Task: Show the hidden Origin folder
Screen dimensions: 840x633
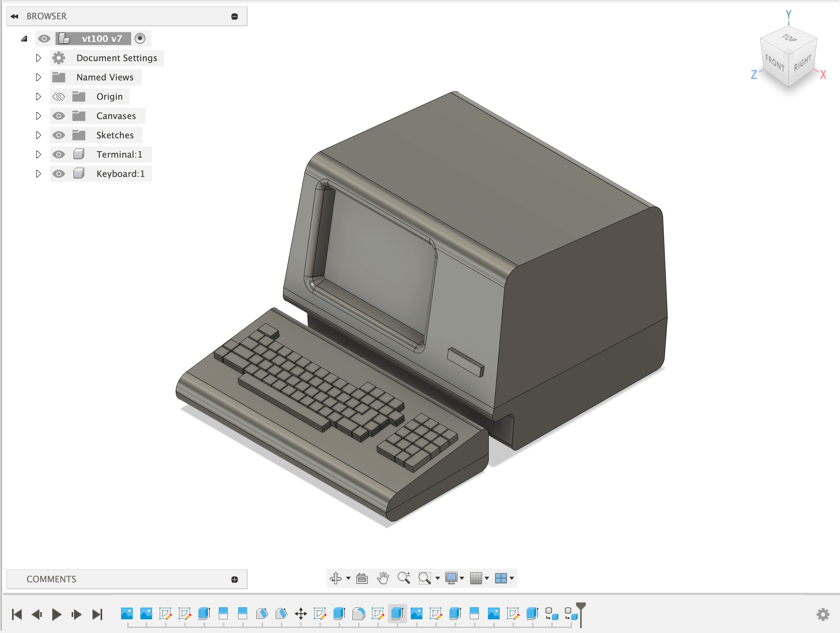Action: (x=59, y=97)
